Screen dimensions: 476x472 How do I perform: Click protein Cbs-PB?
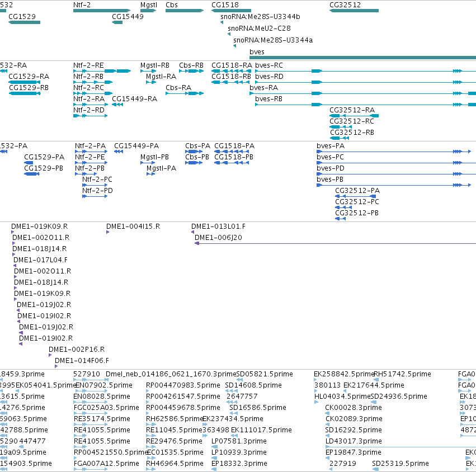click(194, 163)
